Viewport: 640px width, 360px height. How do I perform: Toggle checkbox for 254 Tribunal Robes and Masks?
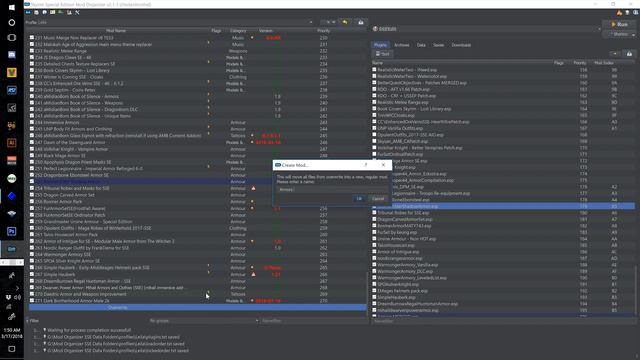tap(32, 189)
